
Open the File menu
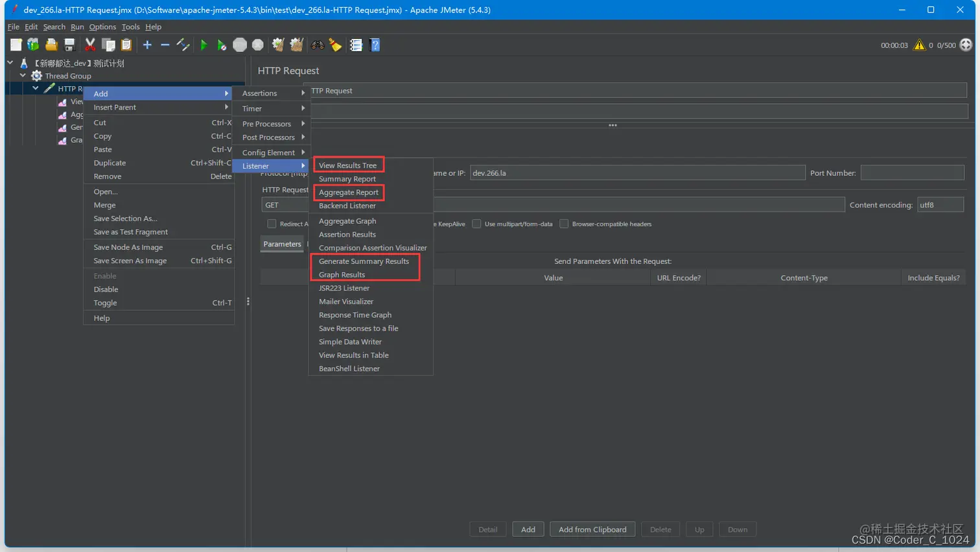point(13,27)
